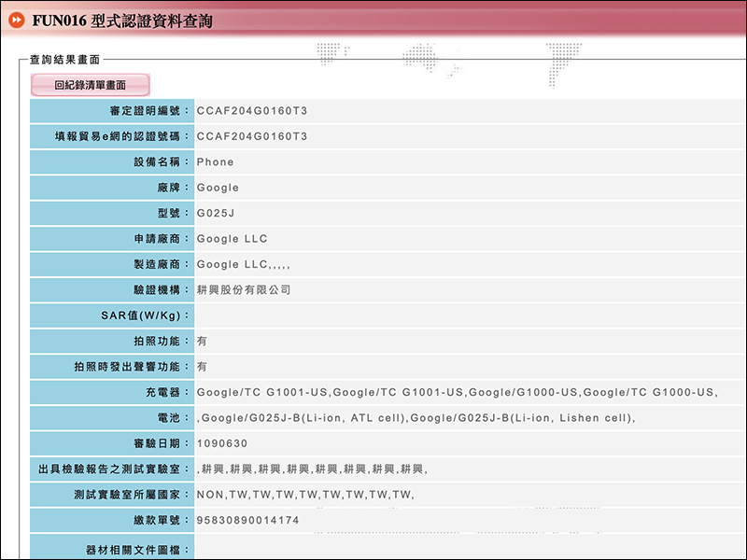Click the 驗證機構 value 耕興股份有限公司

tap(244, 290)
